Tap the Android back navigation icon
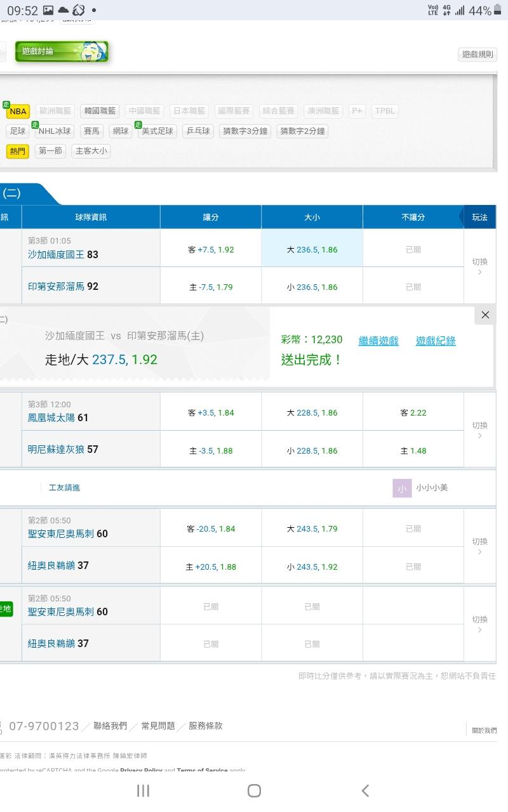This screenshot has width=508, height=812. 365,790
